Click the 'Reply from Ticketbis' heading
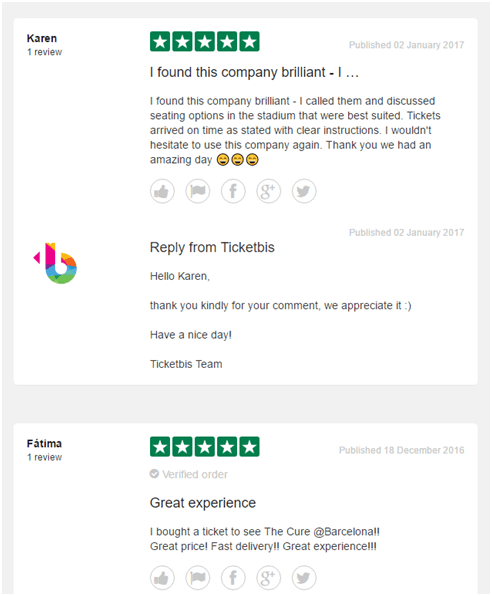Image resolution: width=492 pixels, height=596 pixels. coord(212,247)
